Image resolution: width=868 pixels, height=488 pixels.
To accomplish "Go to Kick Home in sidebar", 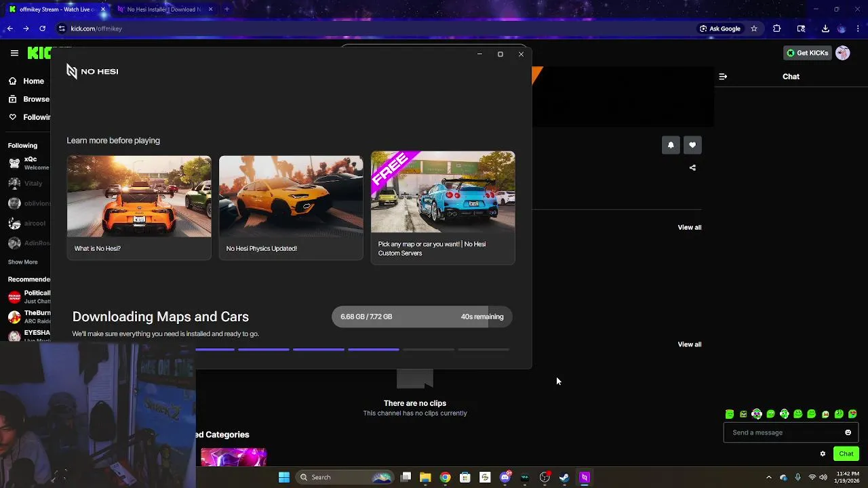I will coord(27,81).
